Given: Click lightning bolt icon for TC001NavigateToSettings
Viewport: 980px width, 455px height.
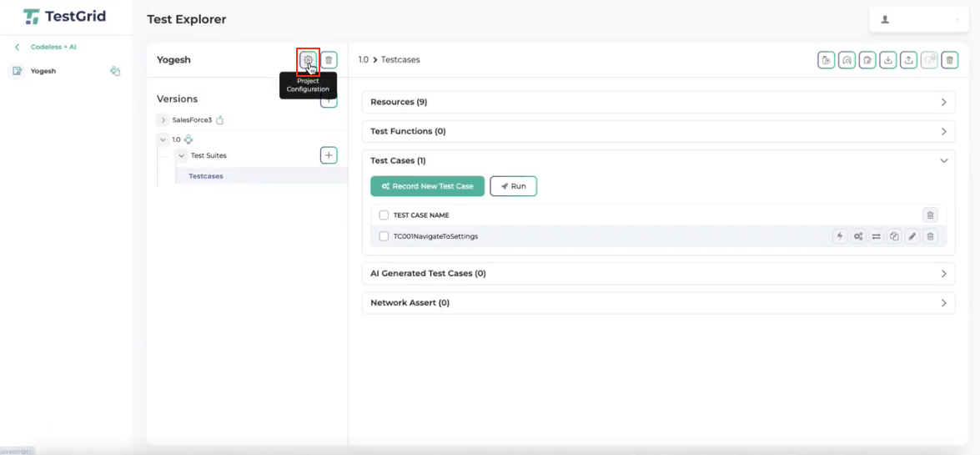Looking at the screenshot, I should [x=840, y=236].
